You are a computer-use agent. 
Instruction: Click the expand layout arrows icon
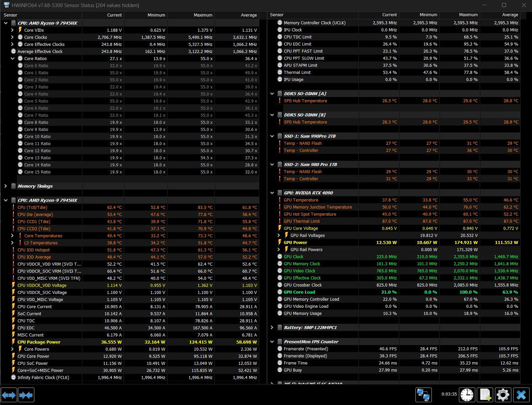coord(9,395)
